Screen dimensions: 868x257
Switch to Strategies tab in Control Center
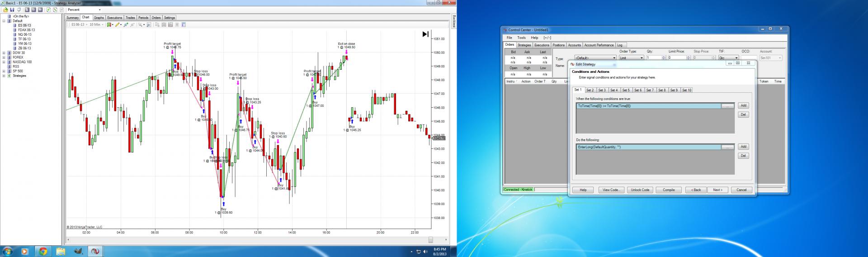(x=524, y=45)
